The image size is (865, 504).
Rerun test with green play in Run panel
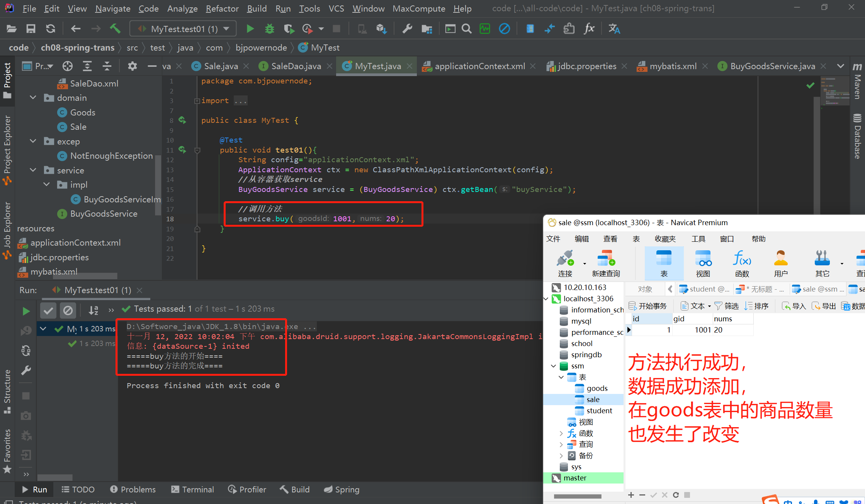[26, 311]
